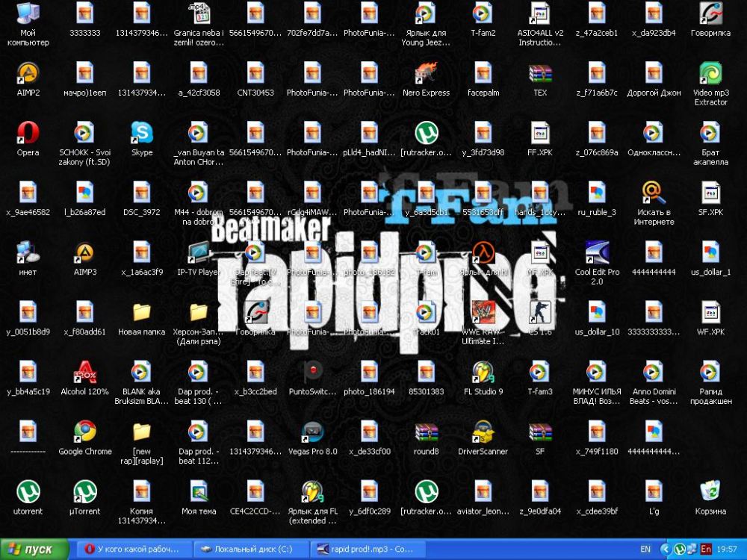
Task: Select the us_dollar_1 file icon
Action: pyautogui.click(x=710, y=252)
